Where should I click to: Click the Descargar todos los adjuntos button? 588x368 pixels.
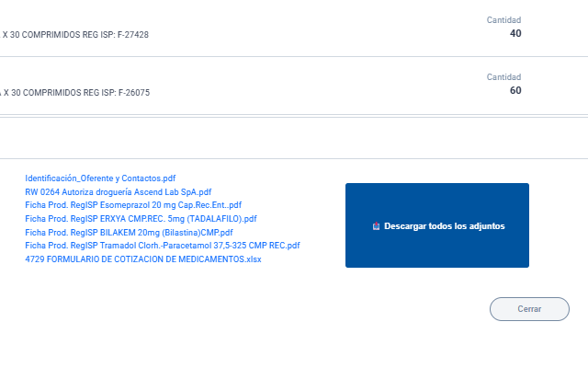437,225
